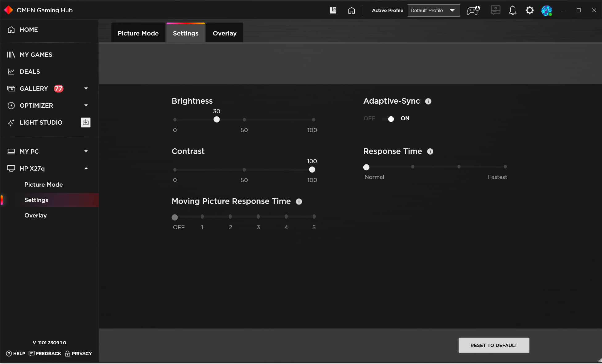
Task: Expand the MY PC section
Action: pos(86,151)
